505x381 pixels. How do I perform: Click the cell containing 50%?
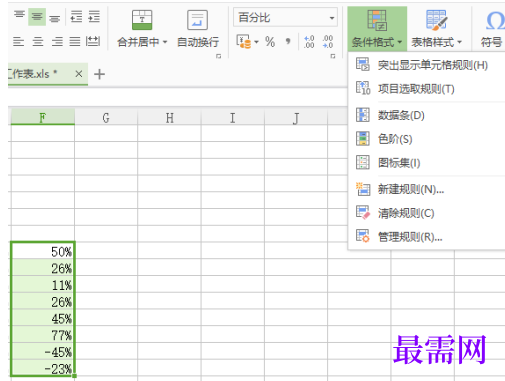[43, 251]
